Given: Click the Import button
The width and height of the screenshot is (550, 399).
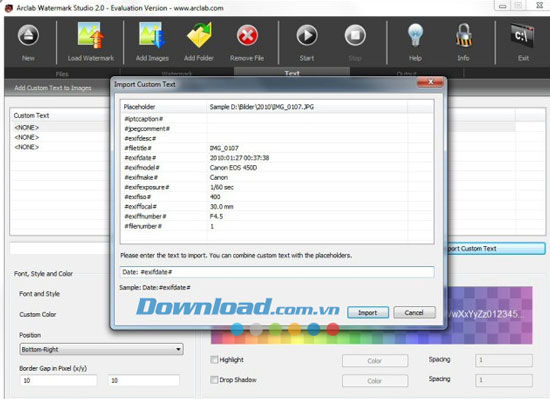Looking at the screenshot, I should coord(368,312).
